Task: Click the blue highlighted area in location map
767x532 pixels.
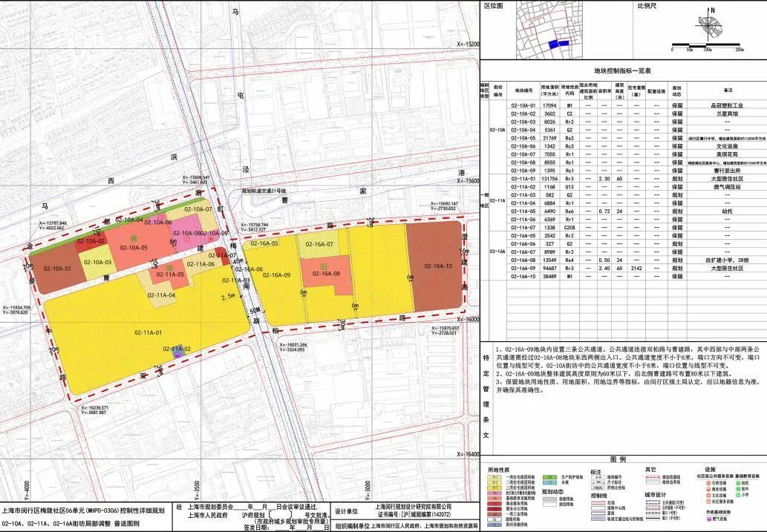Action: coord(558,44)
